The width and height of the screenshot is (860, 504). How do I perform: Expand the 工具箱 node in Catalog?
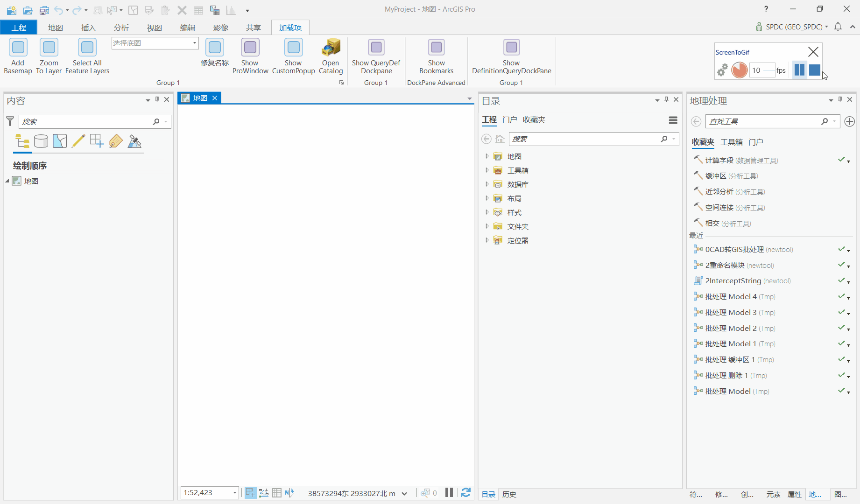pyautogui.click(x=487, y=170)
